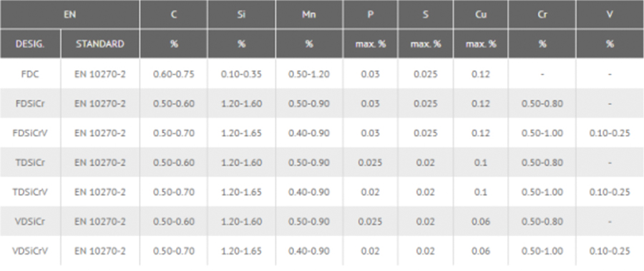
Task: Click the EN header cell
Action: tap(70, 14)
